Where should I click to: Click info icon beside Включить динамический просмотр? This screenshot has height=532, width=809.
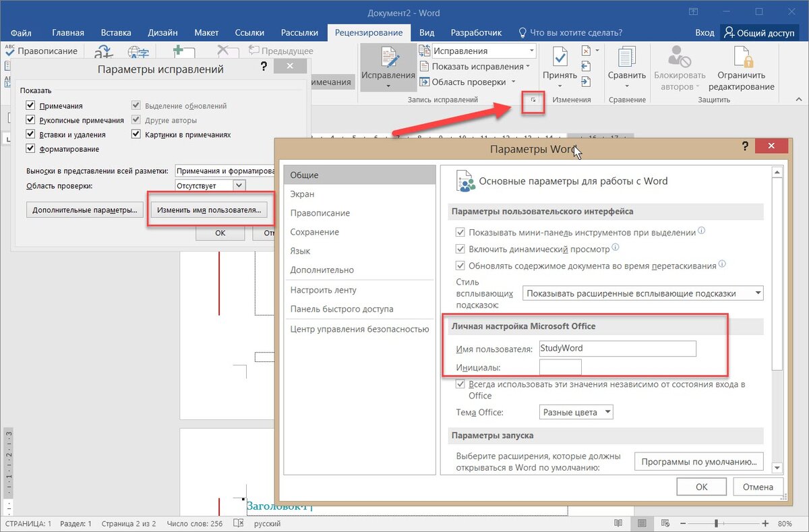click(616, 248)
